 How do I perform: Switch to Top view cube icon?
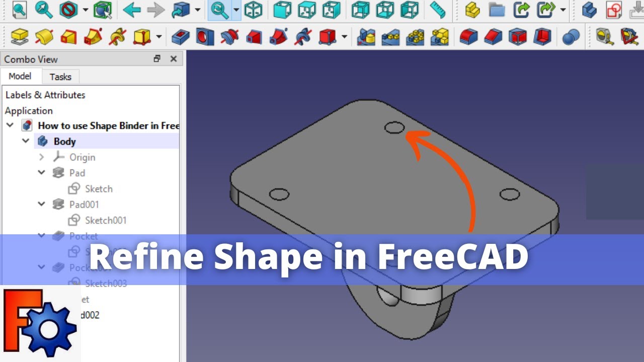307,10
